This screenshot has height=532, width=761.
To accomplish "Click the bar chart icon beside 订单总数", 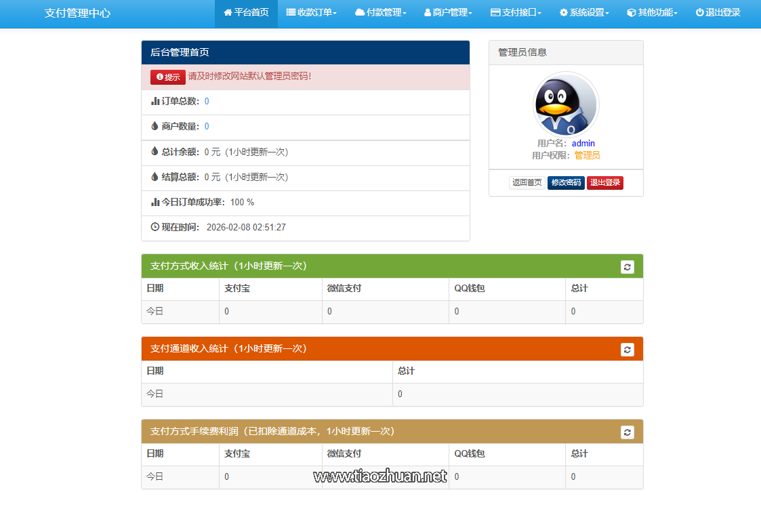I will point(155,101).
